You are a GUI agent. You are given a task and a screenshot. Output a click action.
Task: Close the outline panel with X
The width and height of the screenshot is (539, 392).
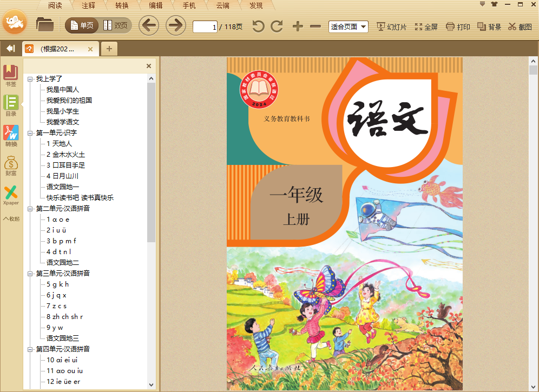pyautogui.click(x=149, y=66)
